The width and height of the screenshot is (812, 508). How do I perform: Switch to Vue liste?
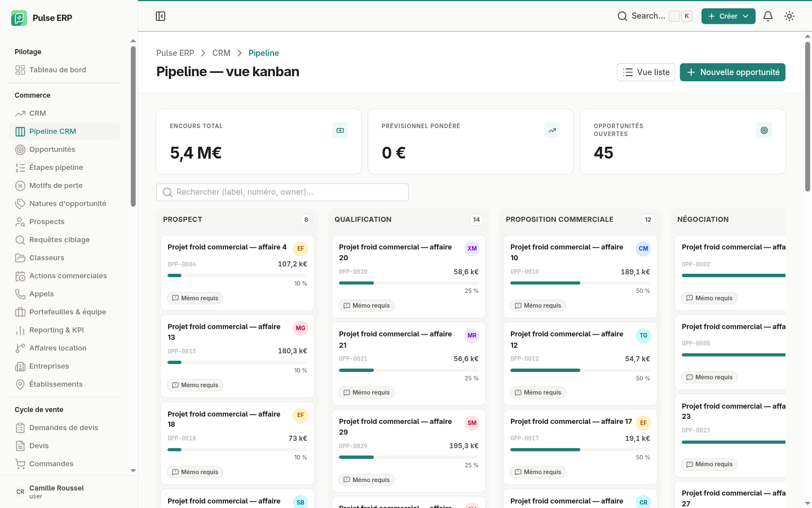pos(646,72)
